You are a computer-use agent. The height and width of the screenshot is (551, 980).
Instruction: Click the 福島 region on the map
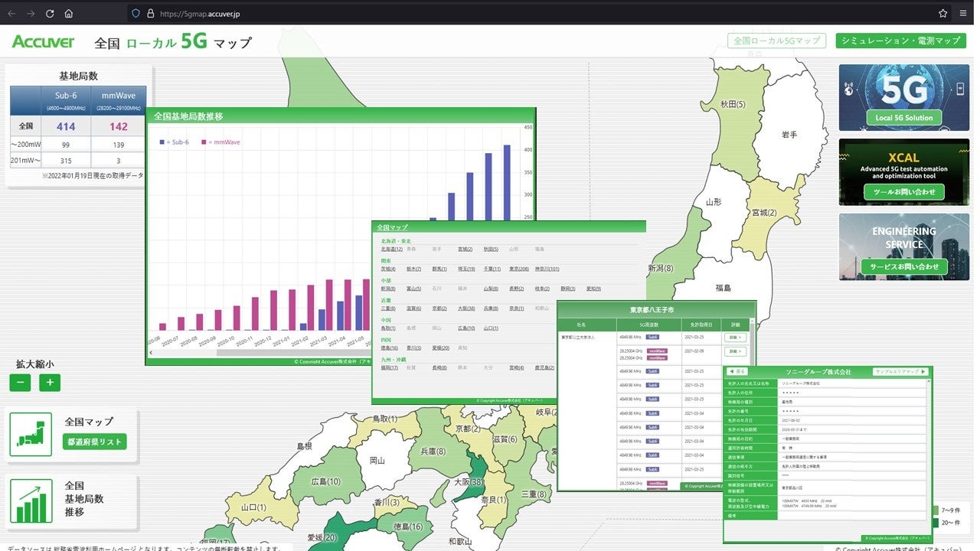[723, 289]
